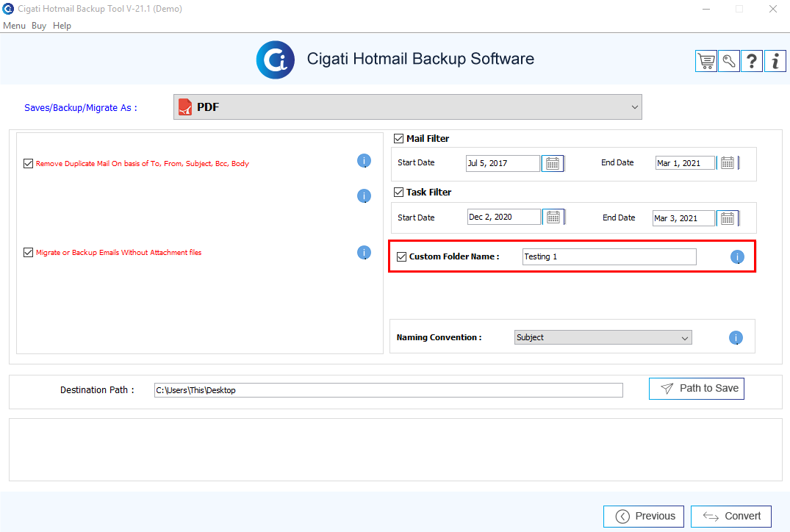Toggle Migrate Emails Without Attachment checkbox
This screenshot has height=532, width=790.
[28, 252]
